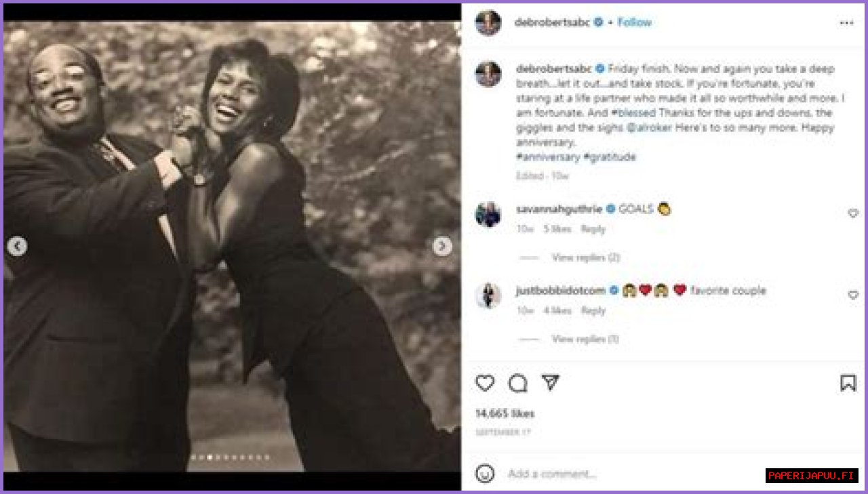Open the #anniversary hashtag
868x494 pixels.
click(548, 157)
